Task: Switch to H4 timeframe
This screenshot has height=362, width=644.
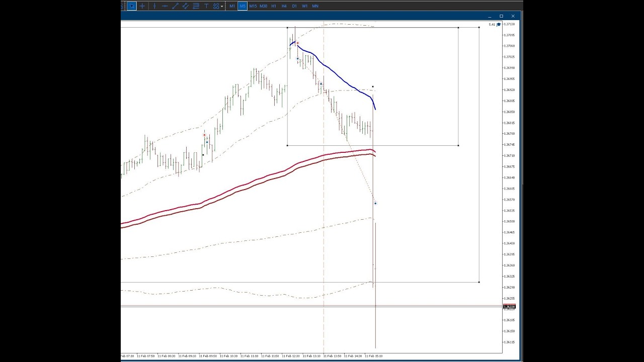Action: 284,6
